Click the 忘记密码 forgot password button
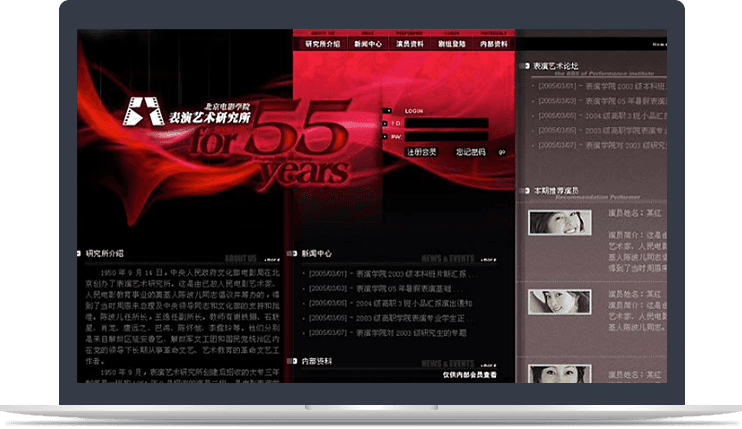 [x=470, y=152]
